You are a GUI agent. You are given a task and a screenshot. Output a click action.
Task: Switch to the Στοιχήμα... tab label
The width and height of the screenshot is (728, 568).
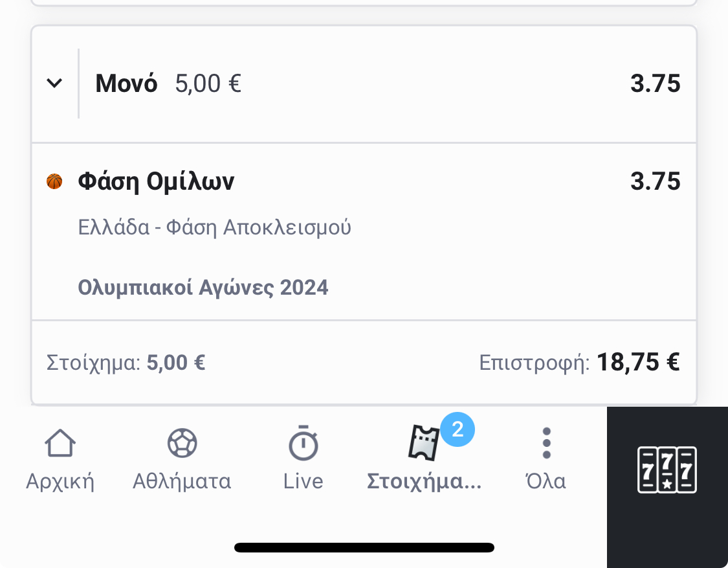[x=424, y=481]
